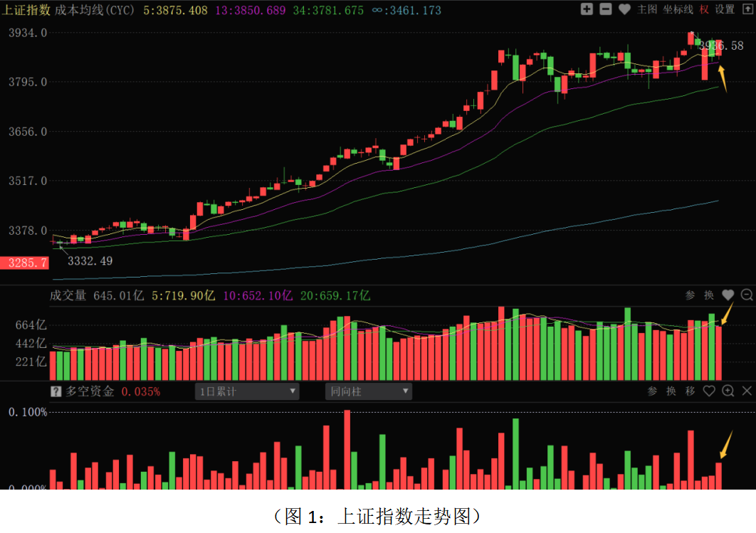Toggle heart favorite on 多空资金 panel

[709, 391]
